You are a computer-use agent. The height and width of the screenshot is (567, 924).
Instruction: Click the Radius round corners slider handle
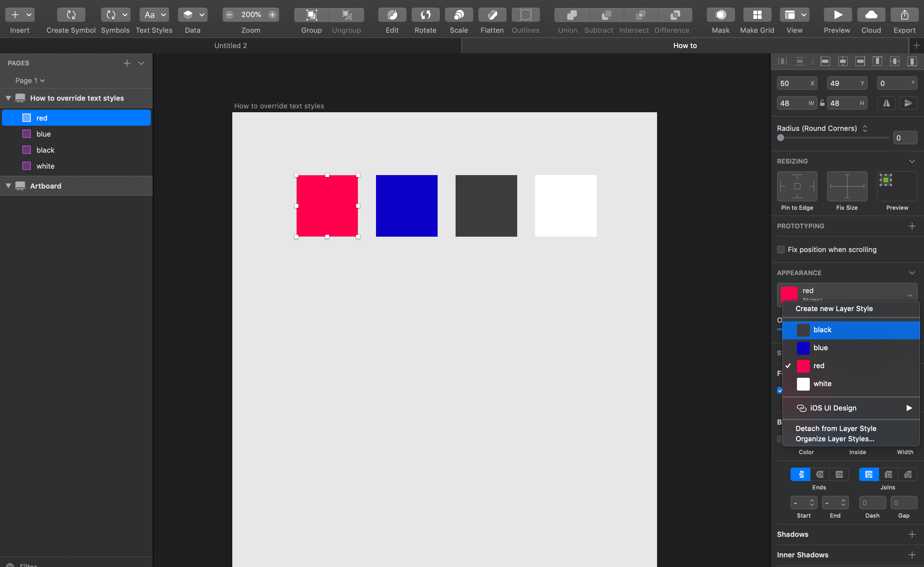point(781,138)
